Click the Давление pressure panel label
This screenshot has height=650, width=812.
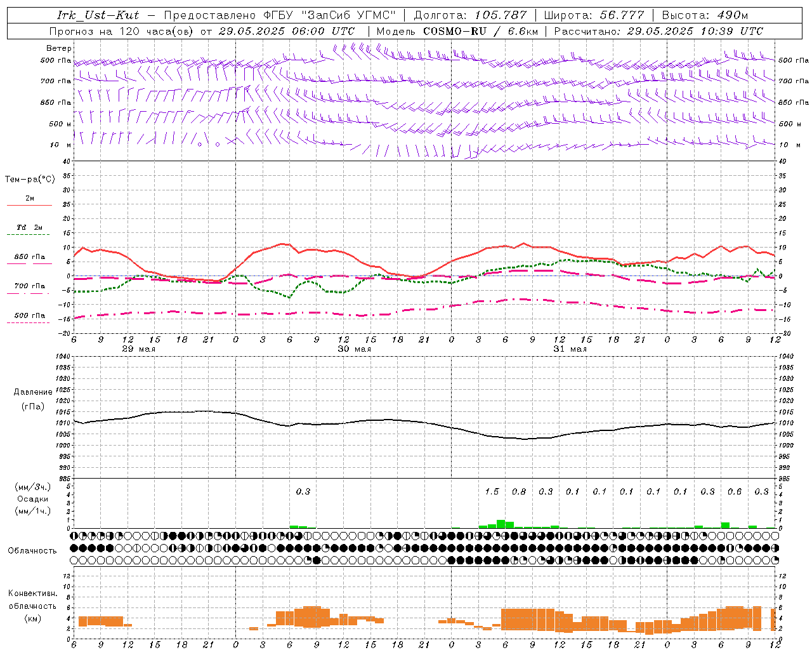[33, 392]
